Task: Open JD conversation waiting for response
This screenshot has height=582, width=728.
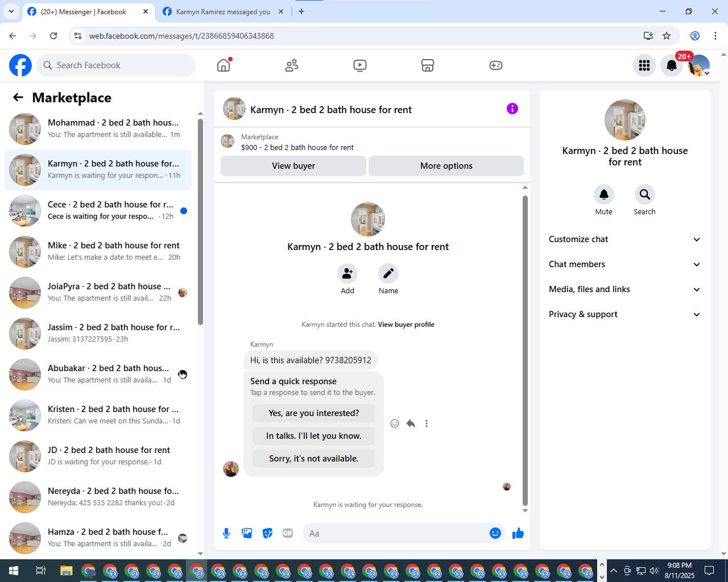Action: (98, 456)
